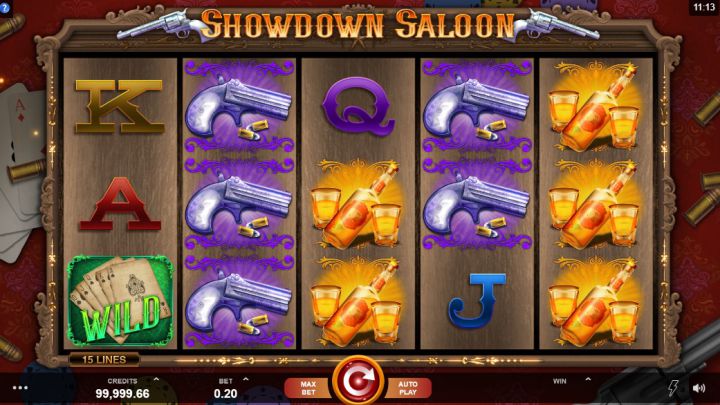Expand the Bet amount arrow
720x405 pixels.
[246, 380]
